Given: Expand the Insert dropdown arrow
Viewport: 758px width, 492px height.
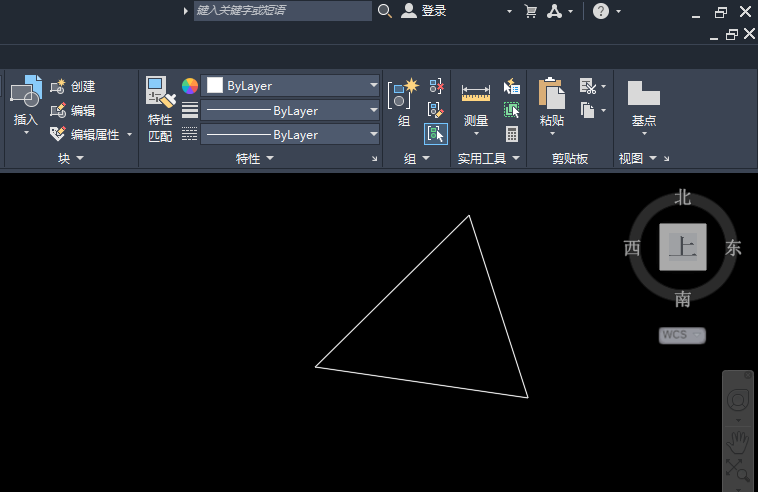Looking at the screenshot, I should pyautogui.click(x=26, y=132).
